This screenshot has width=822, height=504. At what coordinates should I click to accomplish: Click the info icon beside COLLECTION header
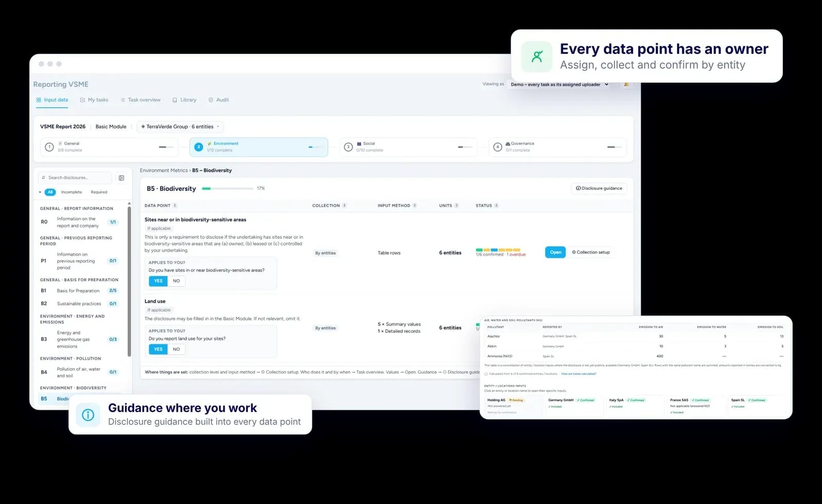pyautogui.click(x=345, y=206)
